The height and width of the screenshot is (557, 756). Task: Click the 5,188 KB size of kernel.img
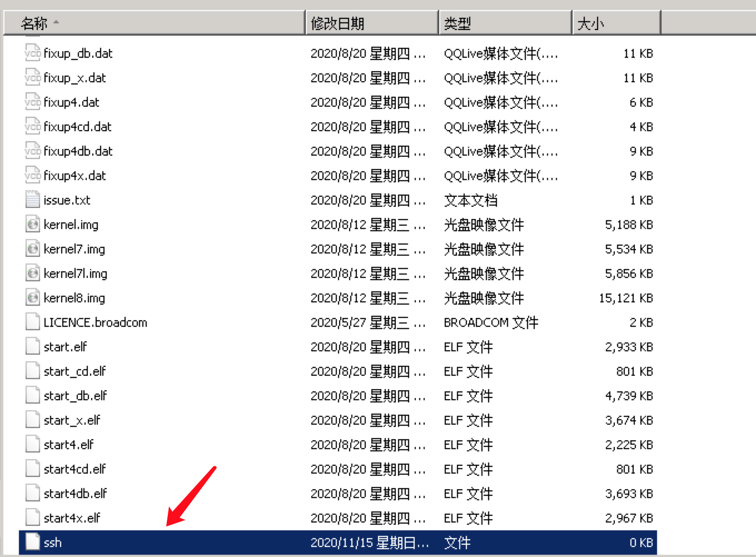pos(629,225)
